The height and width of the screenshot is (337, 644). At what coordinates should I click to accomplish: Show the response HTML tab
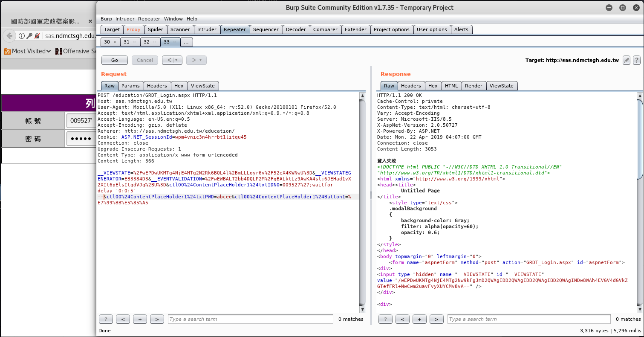tap(451, 86)
